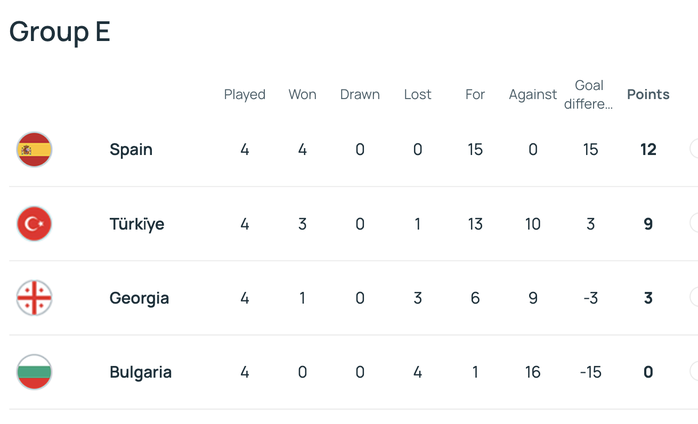This screenshot has width=698, height=424.
Task: Expand the Spain row details circle
Action: tap(694, 150)
